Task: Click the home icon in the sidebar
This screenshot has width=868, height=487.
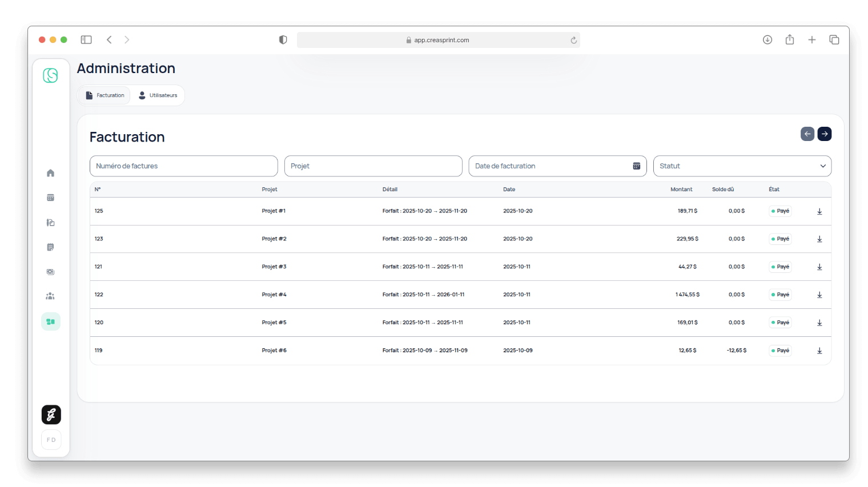Action: tap(51, 173)
